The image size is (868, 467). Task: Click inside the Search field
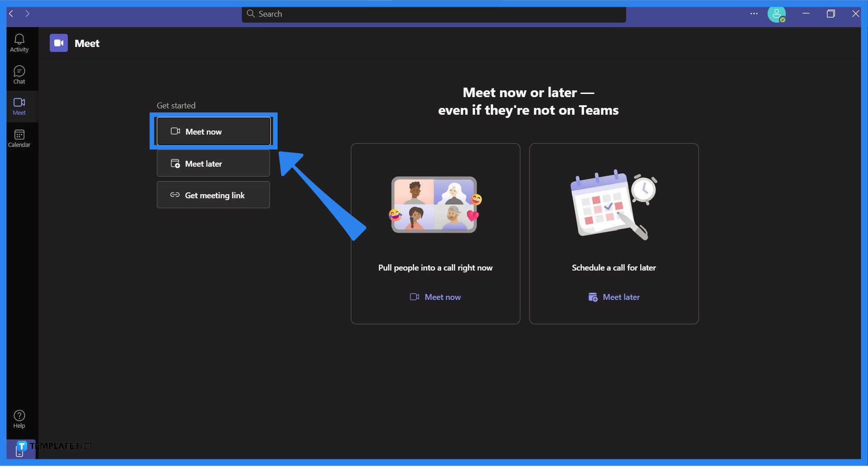click(433, 14)
